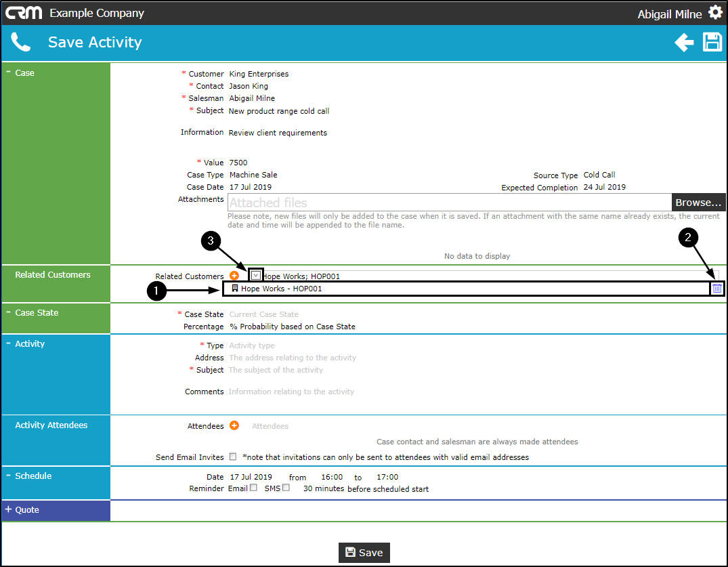Screen dimensions: 728x567
Task: Click the Example Company title
Action: point(97,13)
